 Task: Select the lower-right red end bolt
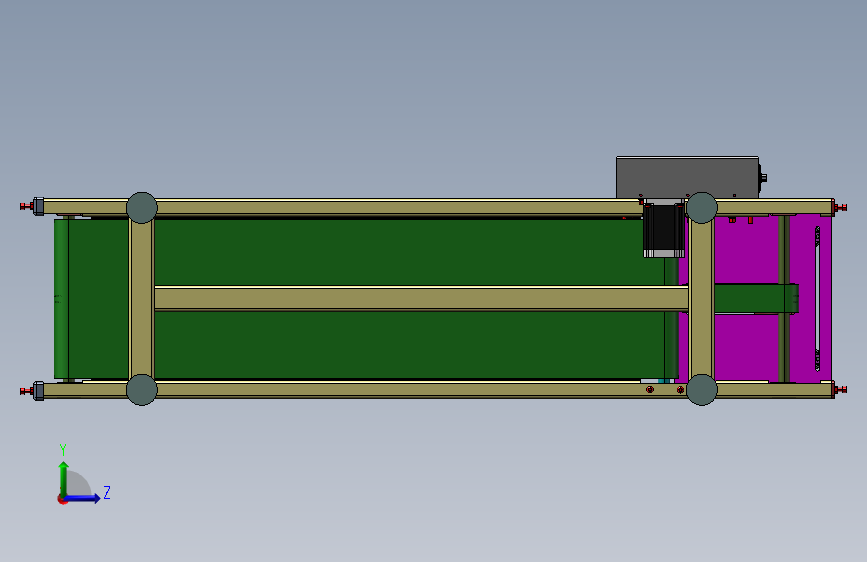[x=840, y=390]
